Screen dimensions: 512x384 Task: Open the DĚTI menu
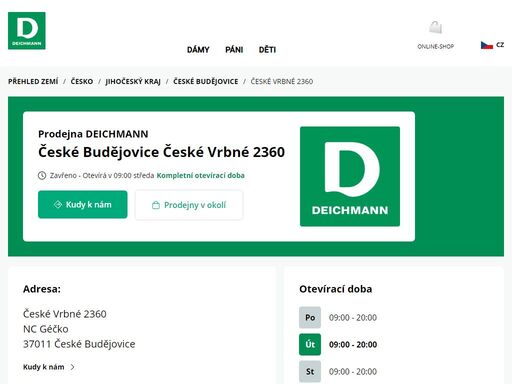[267, 50]
